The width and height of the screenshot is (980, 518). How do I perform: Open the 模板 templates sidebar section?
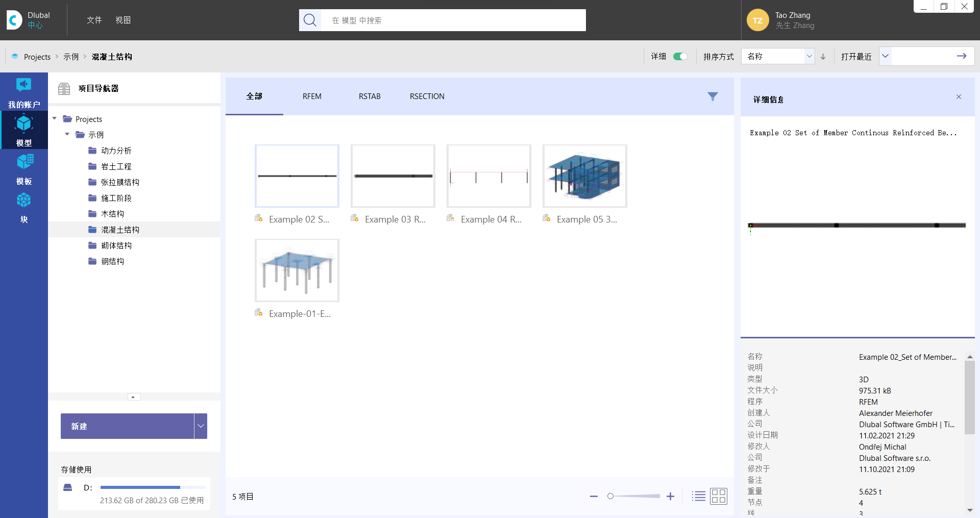point(24,168)
